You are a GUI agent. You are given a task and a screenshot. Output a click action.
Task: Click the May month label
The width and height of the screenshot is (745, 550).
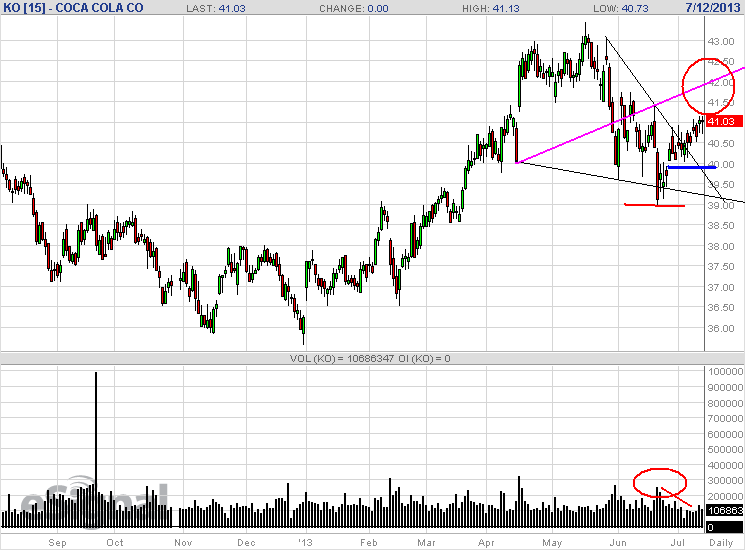point(552,542)
